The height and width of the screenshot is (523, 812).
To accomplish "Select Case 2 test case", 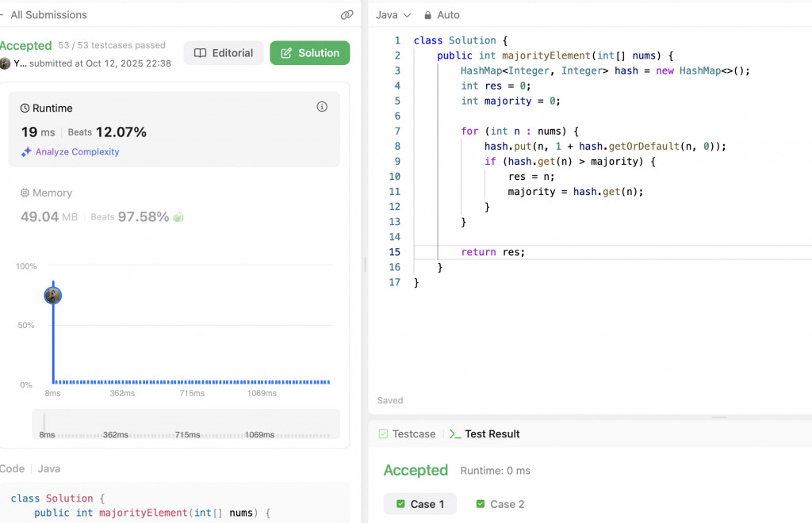I will 500,504.
